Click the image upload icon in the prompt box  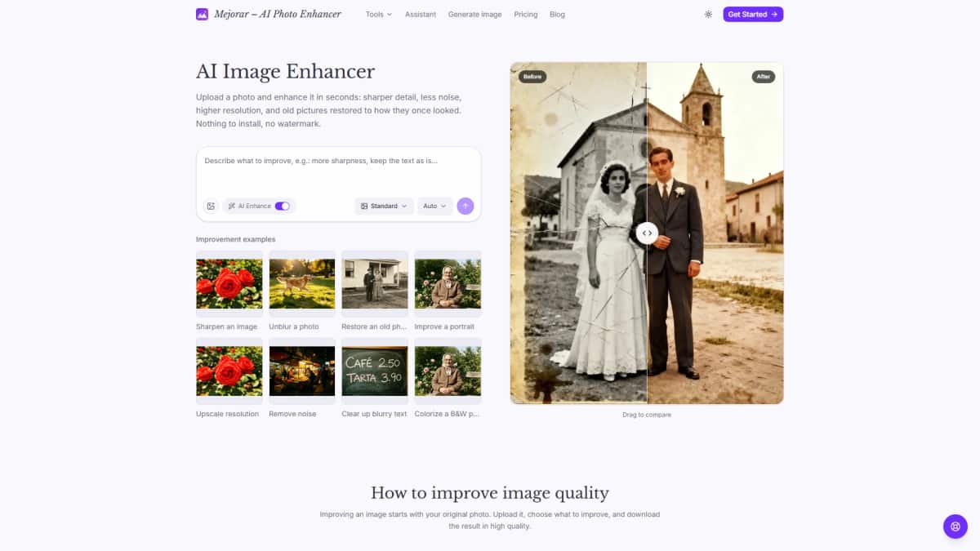[211, 207]
